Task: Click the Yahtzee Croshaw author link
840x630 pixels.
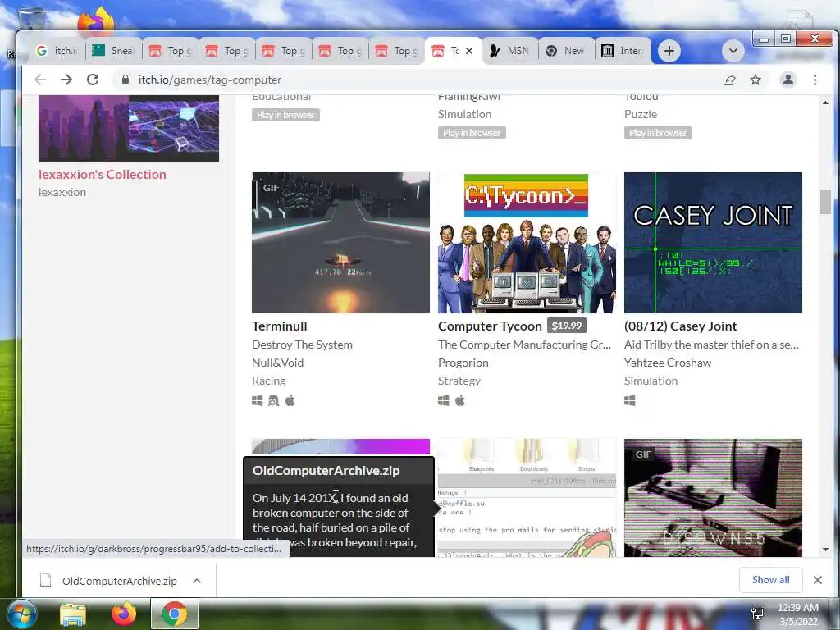Action: [x=668, y=363]
